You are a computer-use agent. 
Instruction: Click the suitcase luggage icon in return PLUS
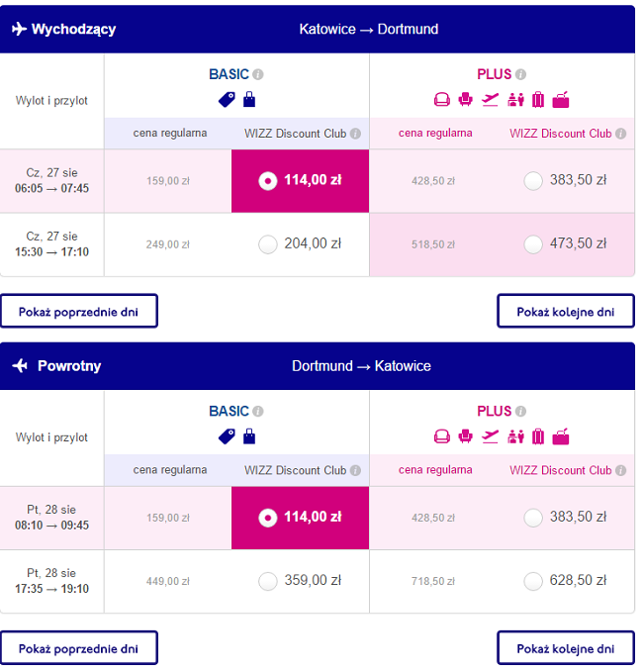click(538, 436)
